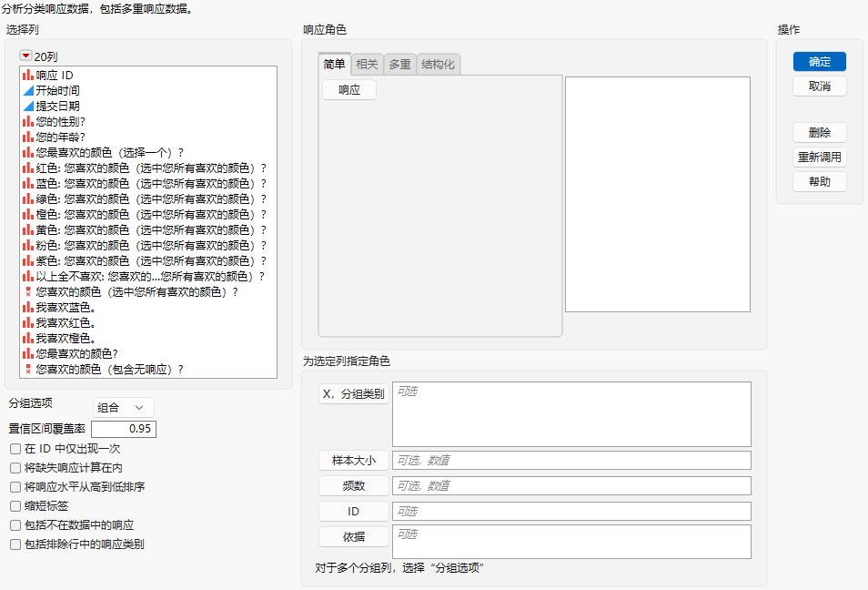Screen dimensions: 868x590
Task: Toggle 包括排除行中的响应类别 checkbox
Action: click(x=15, y=544)
